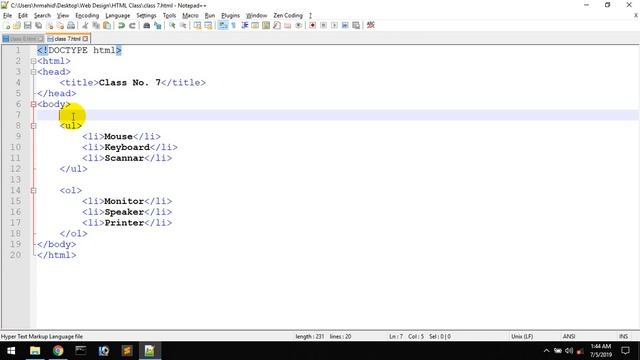640x360 pixels.
Task: Open the Tools menu
Action: pyautogui.click(x=169, y=16)
